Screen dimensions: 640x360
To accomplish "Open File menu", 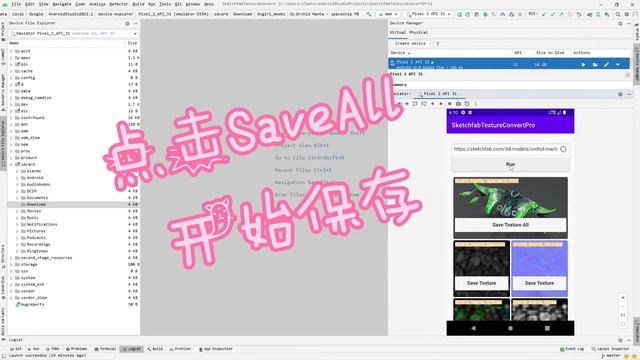I will [x=16, y=4].
